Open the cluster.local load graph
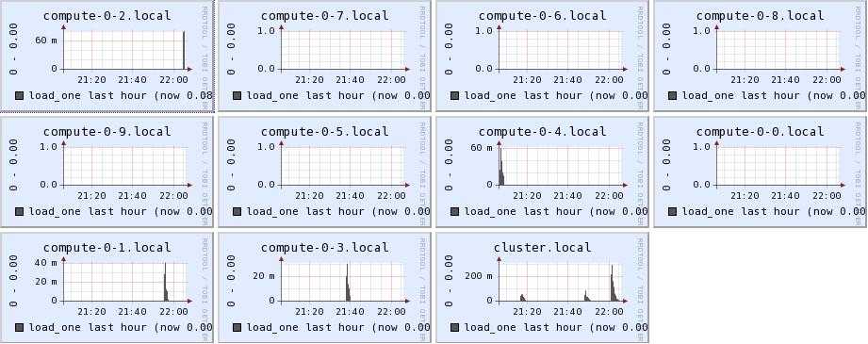This screenshot has width=868, height=344. tap(542, 287)
